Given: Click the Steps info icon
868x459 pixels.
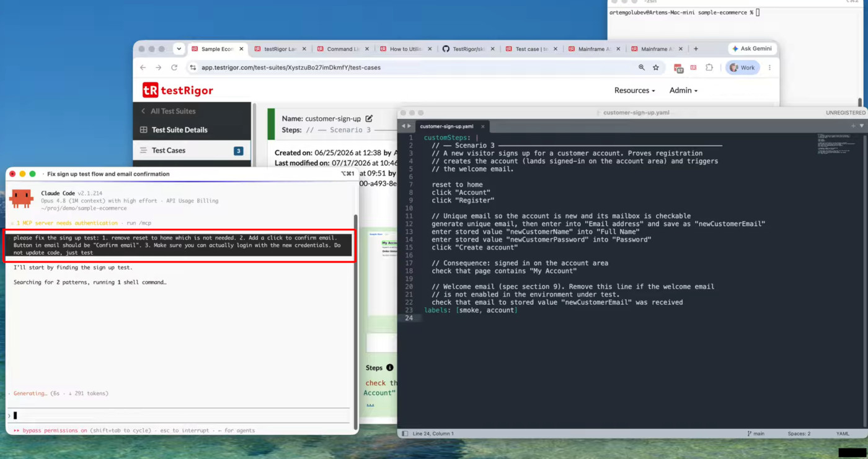Looking at the screenshot, I should coord(389,367).
